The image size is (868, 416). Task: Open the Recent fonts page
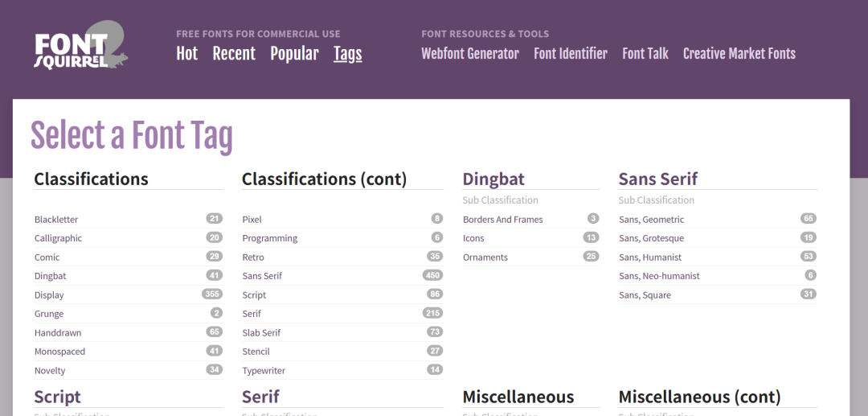click(x=234, y=54)
